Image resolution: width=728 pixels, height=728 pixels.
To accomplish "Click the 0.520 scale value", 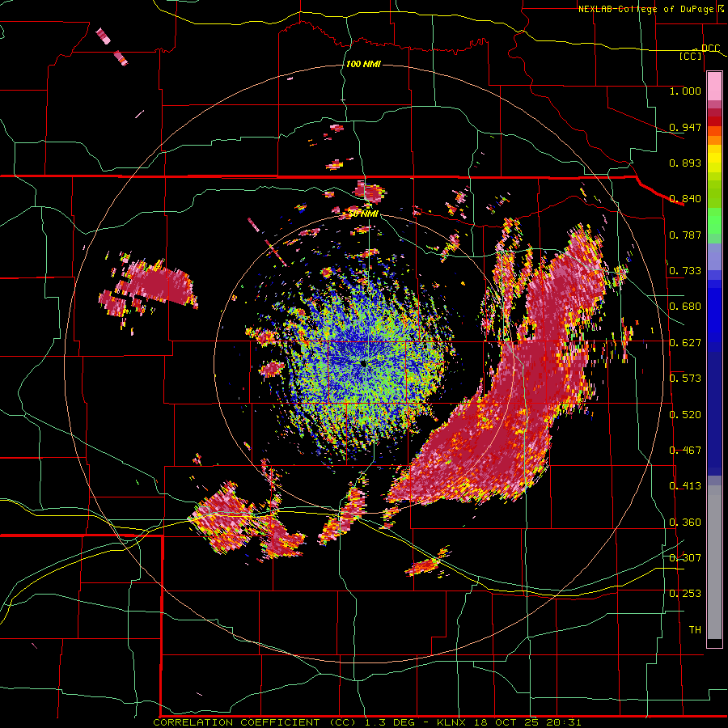I will 685,415.
